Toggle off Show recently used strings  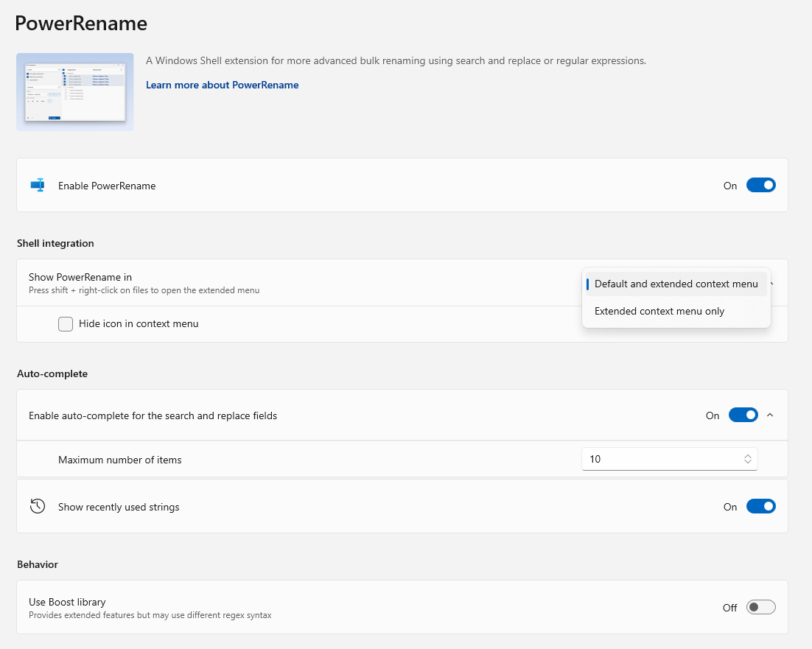pyautogui.click(x=761, y=506)
